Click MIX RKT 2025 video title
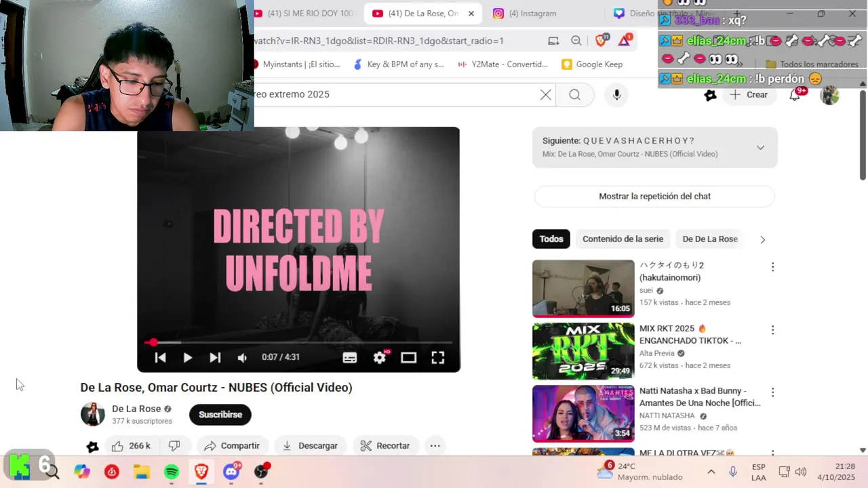This screenshot has height=488, width=868. 690,335
